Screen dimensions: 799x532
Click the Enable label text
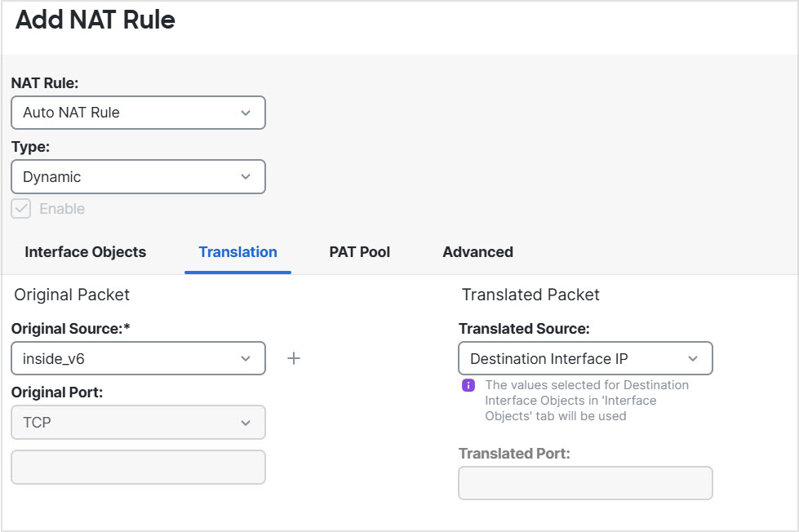tap(62, 209)
